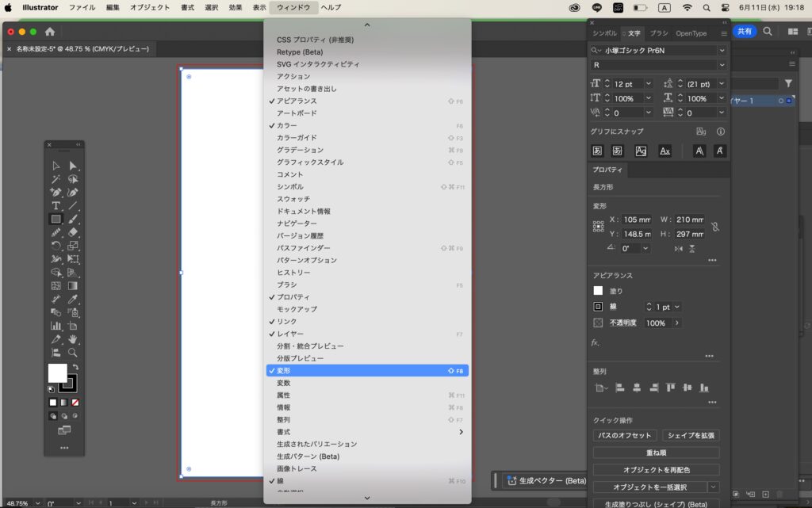The height and width of the screenshot is (508, 812).
Task: Select the Paintbrush tool
Action: [x=73, y=220]
